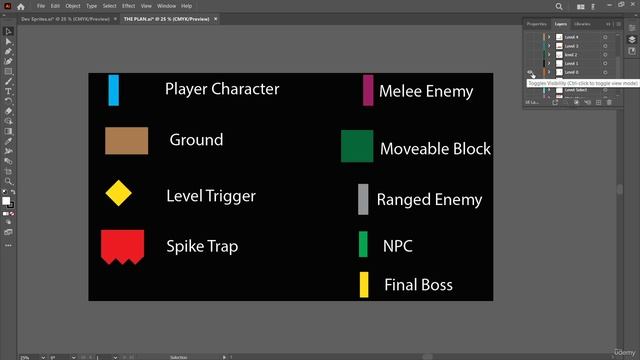This screenshot has width=640, height=360.
Task: Click the Stroke color swatch in the toolbar
Action: click(x=11, y=204)
